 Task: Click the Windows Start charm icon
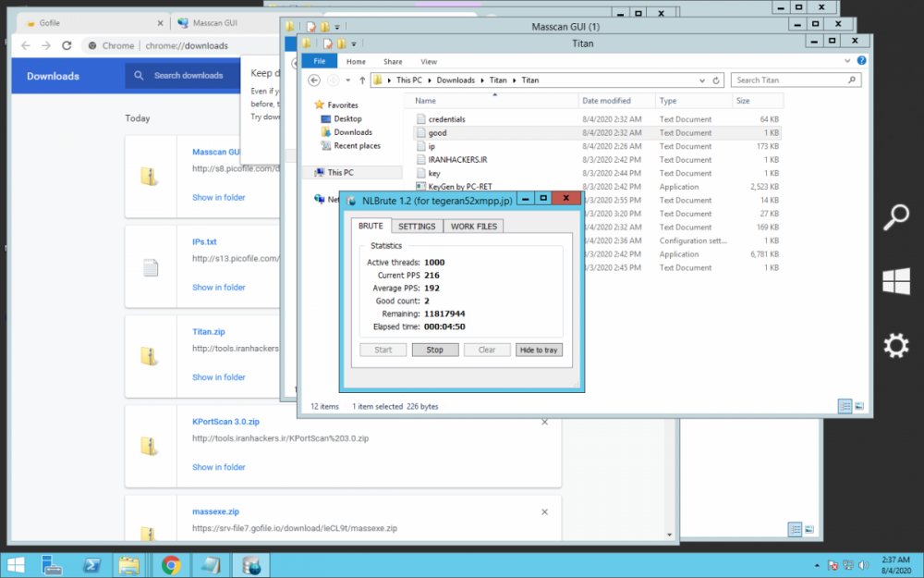pyautogui.click(x=895, y=281)
